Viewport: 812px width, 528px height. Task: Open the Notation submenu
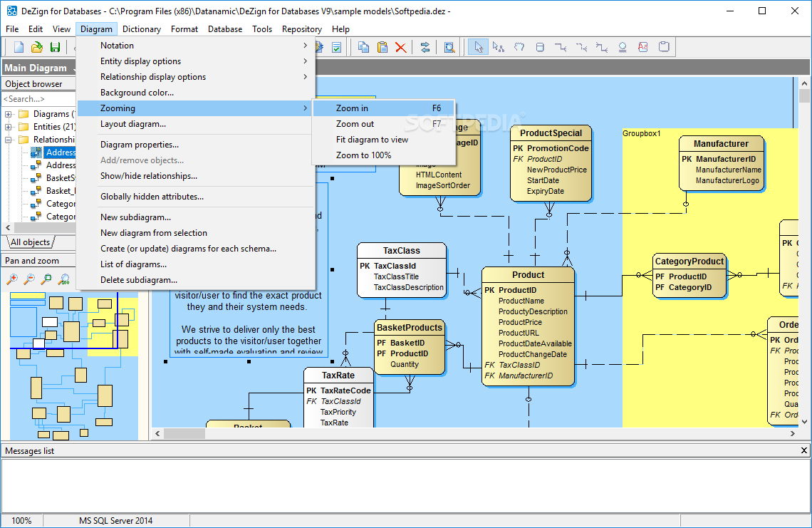[196, 46]
